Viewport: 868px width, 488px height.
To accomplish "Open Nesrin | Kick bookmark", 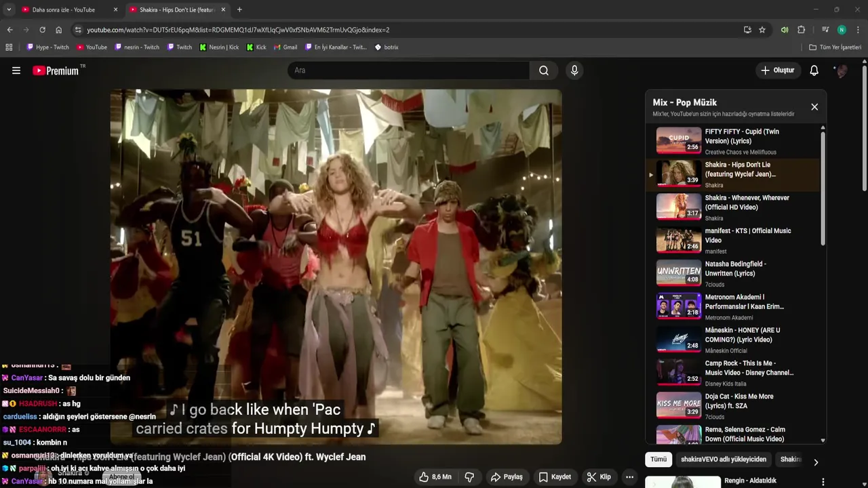I will [219, 47].
